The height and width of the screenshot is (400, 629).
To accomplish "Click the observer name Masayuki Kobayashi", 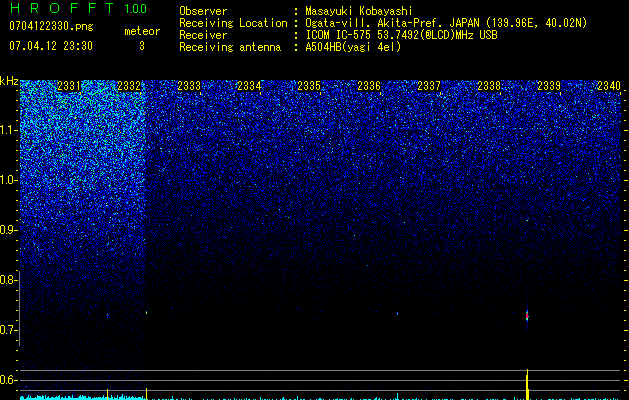I will (x=359, y=11).
